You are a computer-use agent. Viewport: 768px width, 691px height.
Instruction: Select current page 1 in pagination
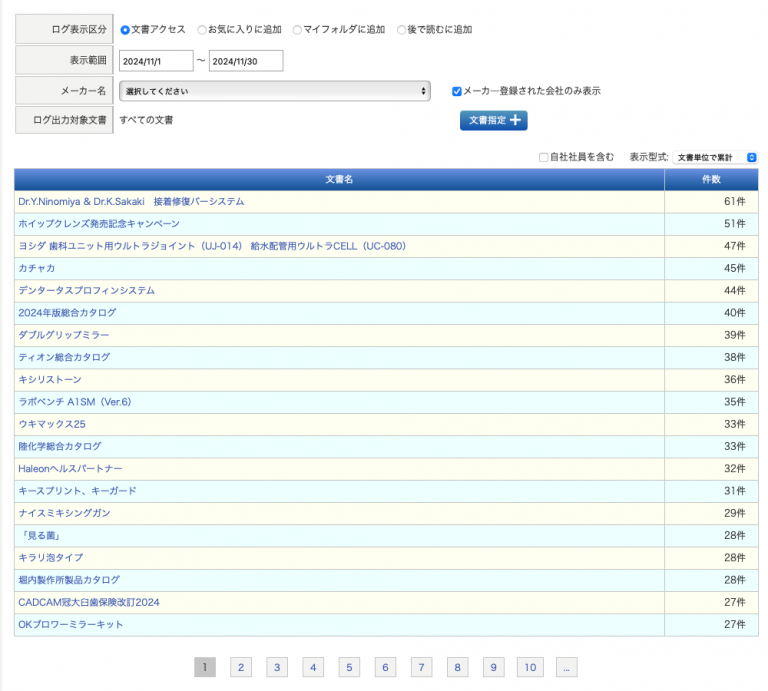coord(205,667)
